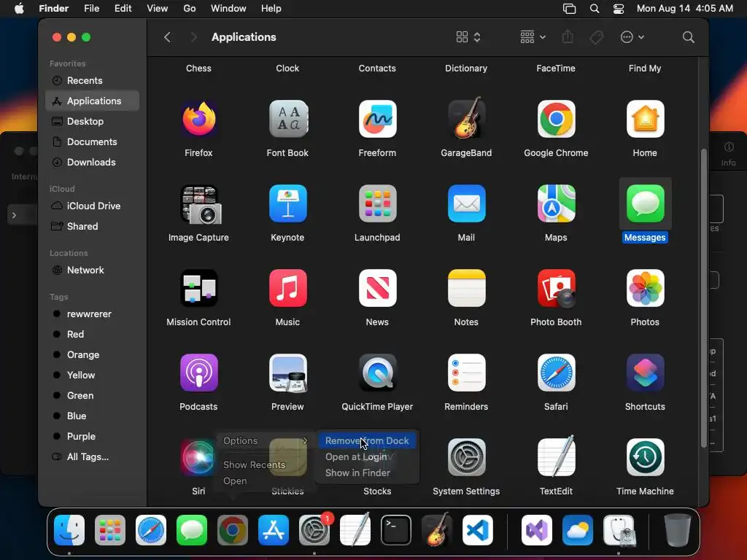Select the Home app icon

(x=645, y=119)
